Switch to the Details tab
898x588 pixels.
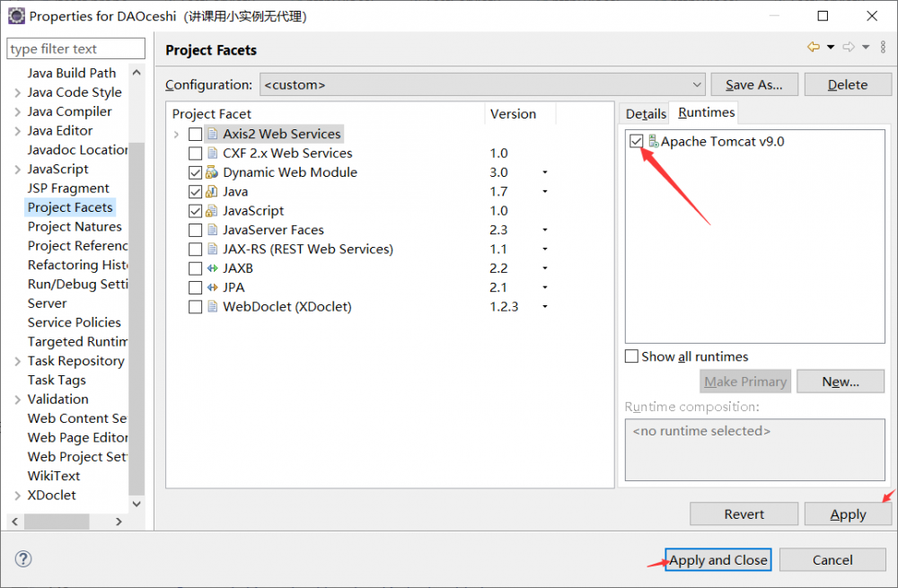point(646,114)
